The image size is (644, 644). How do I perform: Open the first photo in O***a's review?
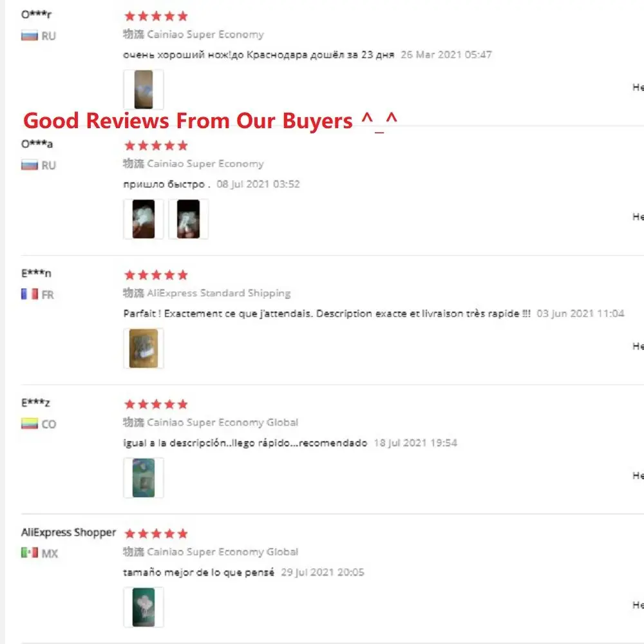[144, 219]
